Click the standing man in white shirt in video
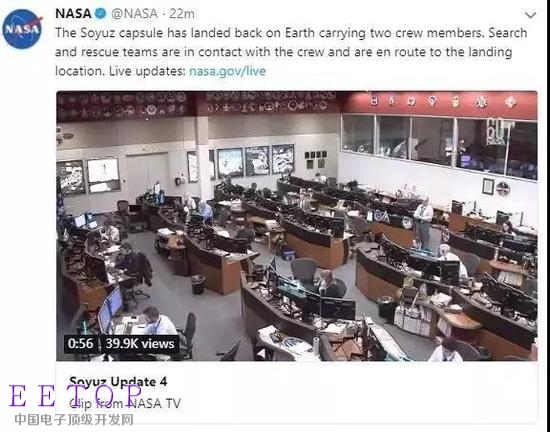The image size is (550, 432). coord(423,223)
